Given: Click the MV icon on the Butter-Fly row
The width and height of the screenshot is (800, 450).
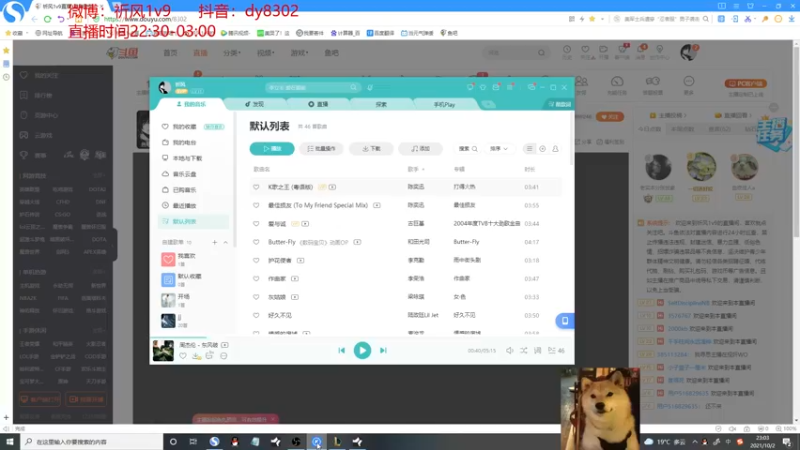Looking at the screenshot, I should pyautogui.click(x=357, y=242).
